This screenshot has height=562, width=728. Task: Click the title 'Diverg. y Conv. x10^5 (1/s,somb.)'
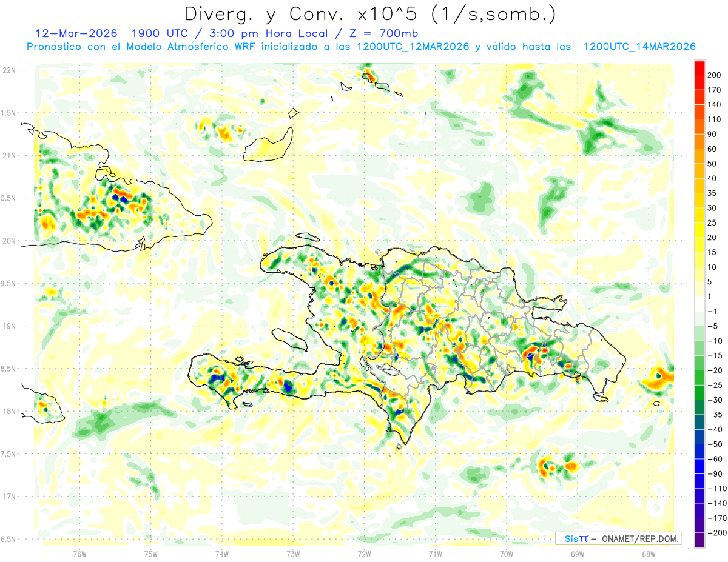tap(370, 14)
